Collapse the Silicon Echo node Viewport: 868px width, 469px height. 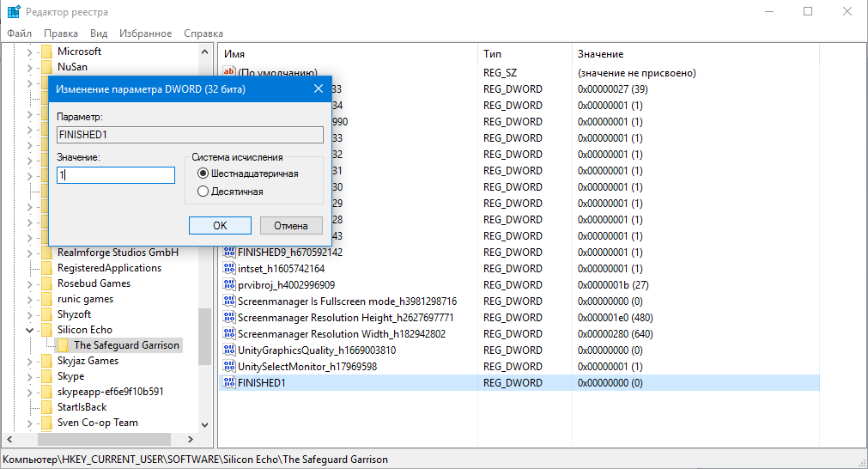click(x=30, y=330)
